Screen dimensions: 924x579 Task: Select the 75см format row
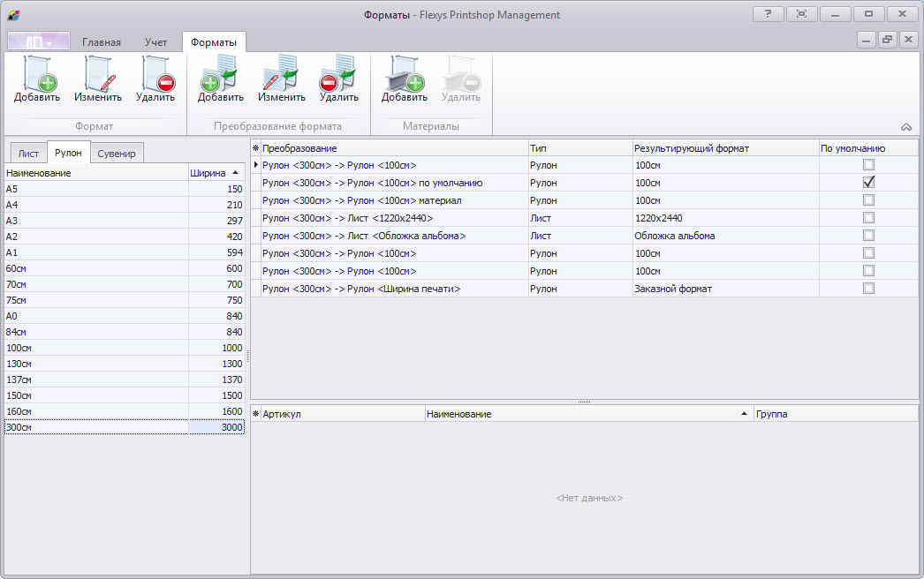(x=125, y=300)
